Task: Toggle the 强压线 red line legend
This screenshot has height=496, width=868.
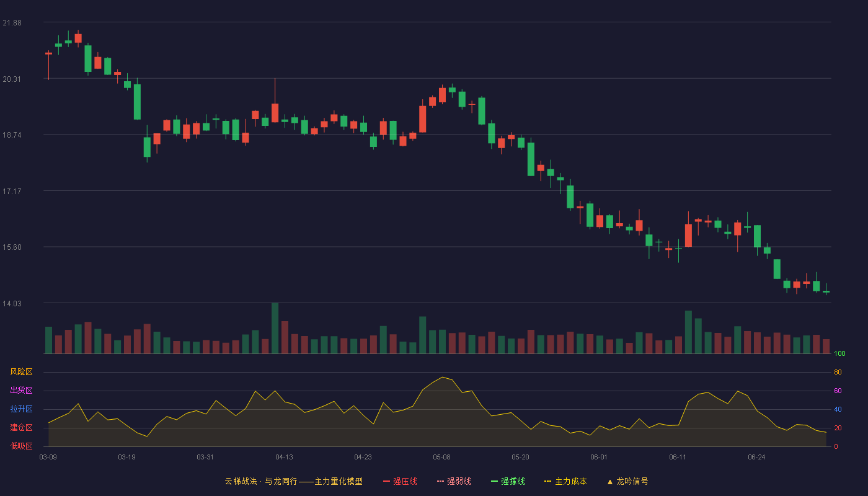Action: click(x=400, y=481)
